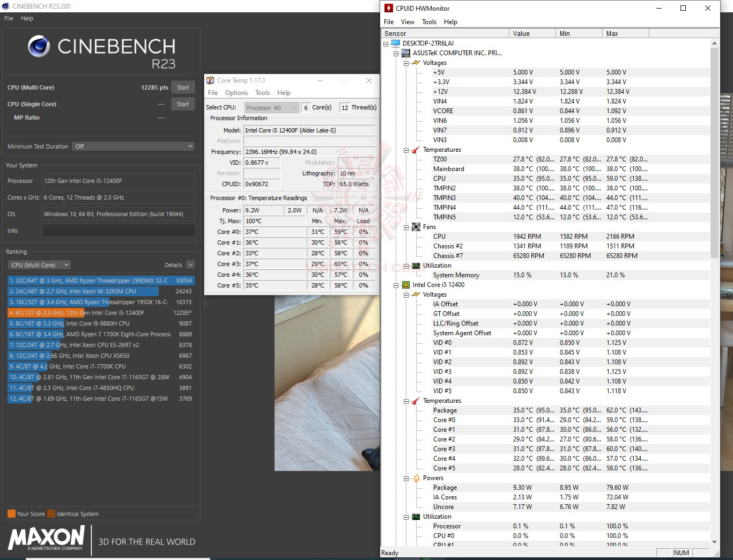Open the Tools menu in HWMonitor
733x560 pixels.
(429, 22)
